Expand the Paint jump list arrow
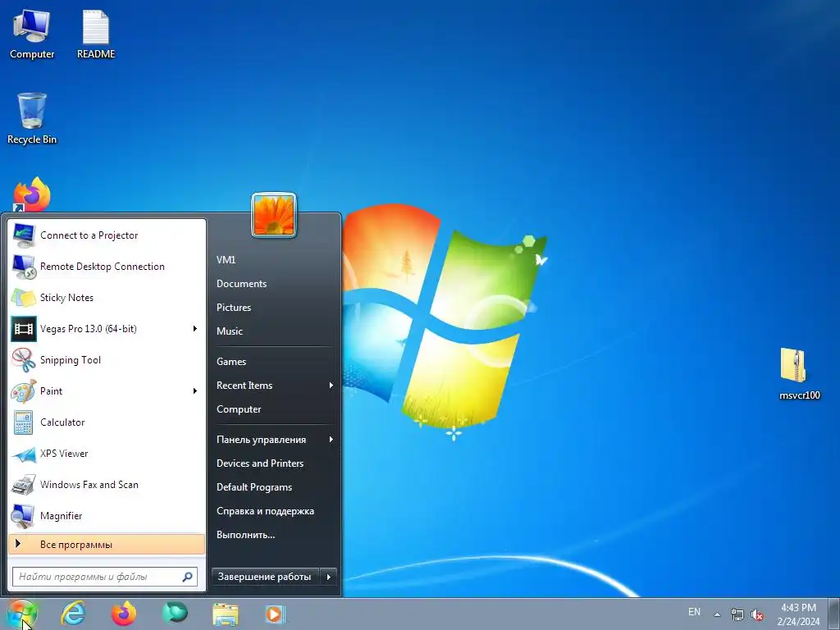 (x=195, y=391)
